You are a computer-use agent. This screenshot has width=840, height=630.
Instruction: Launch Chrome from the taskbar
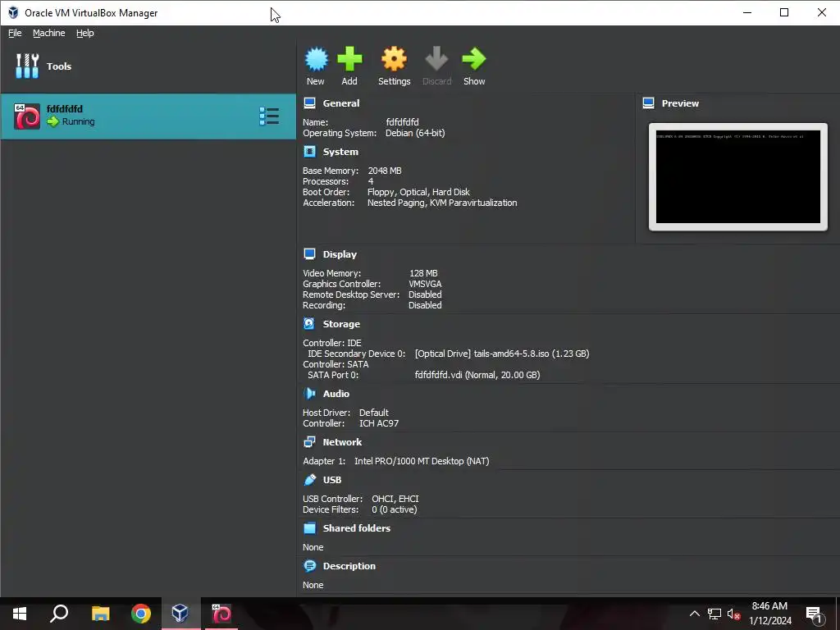pos(141,614)
